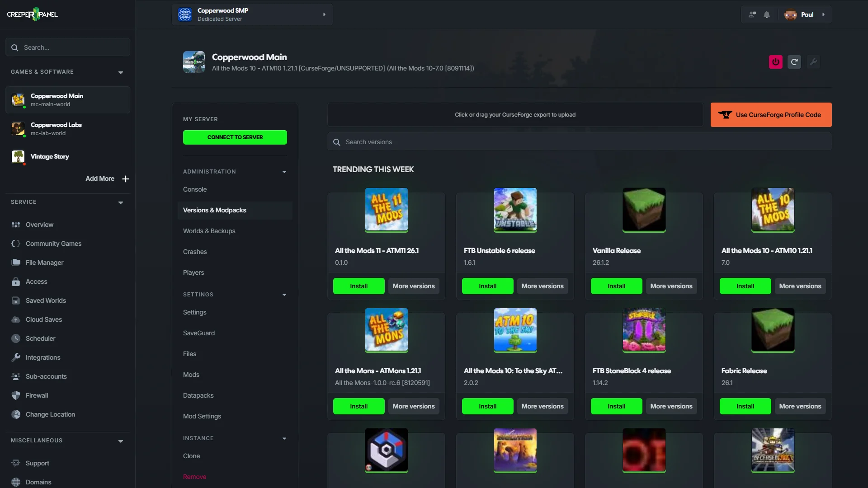This screenshot has width=868, height=488.
Task: Select Copperwood Main server in sidebar
Action: pyautogui.click(x=68, y=100)
